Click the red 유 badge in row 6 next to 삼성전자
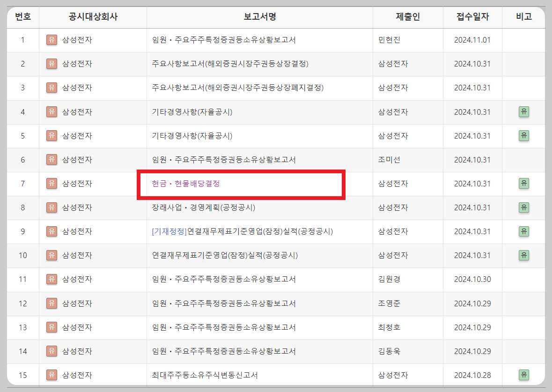 click(52, 160)
